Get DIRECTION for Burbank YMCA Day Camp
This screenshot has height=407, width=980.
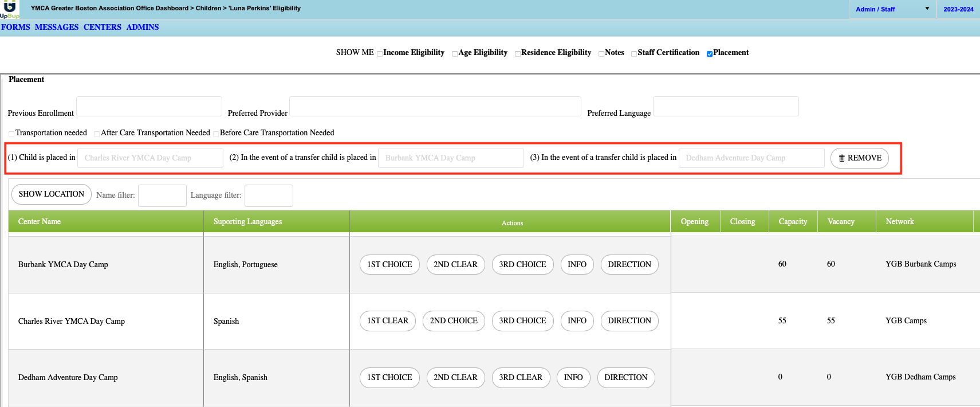point(629,264)
